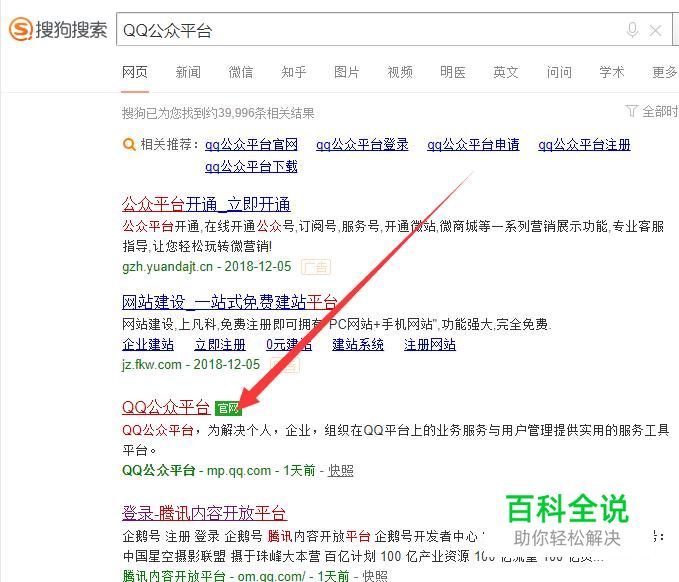Click the om.qq.com result URL
Screen dimensions: 679x582
click(x=271, y=576)
